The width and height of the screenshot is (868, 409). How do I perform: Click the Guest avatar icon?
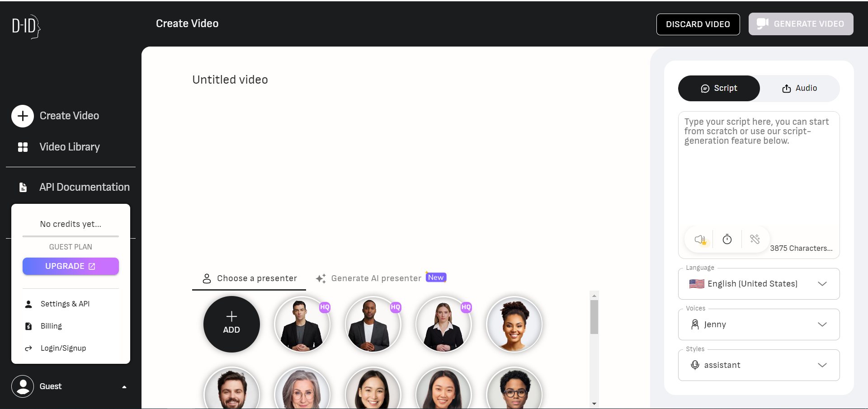pyautogui.click(x=23, y=386)
